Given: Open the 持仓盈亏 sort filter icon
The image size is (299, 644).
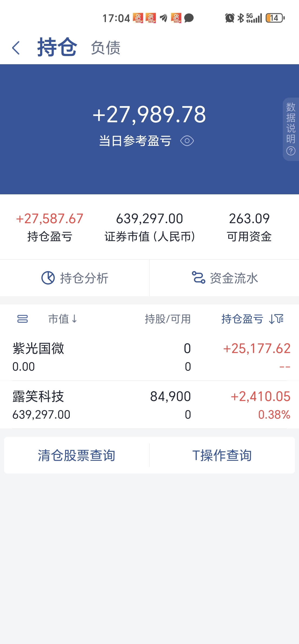Looking at the screenshot, I should tap(276, 319).
